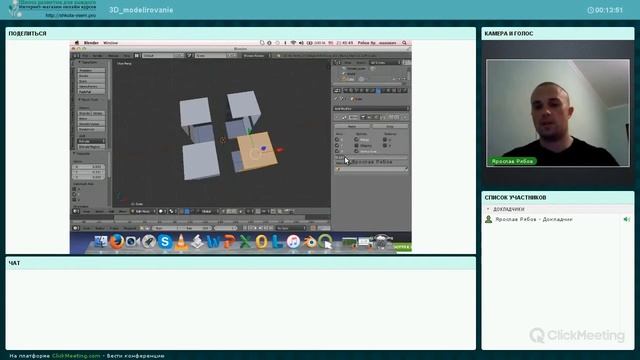The height and width of the screenshot is (360, 640).
Task: Click the timeline current frame field
Action: (226, 228)
